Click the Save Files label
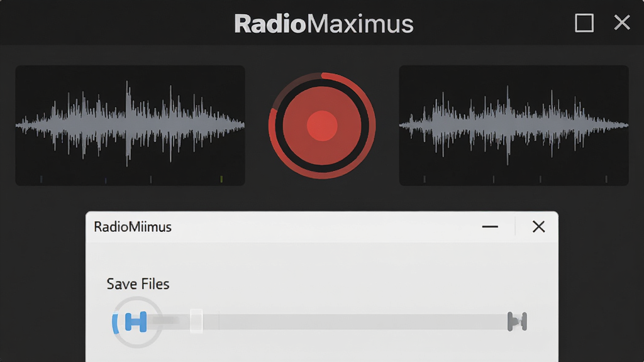Screen dimensions: 644x362 pos(138,284)
